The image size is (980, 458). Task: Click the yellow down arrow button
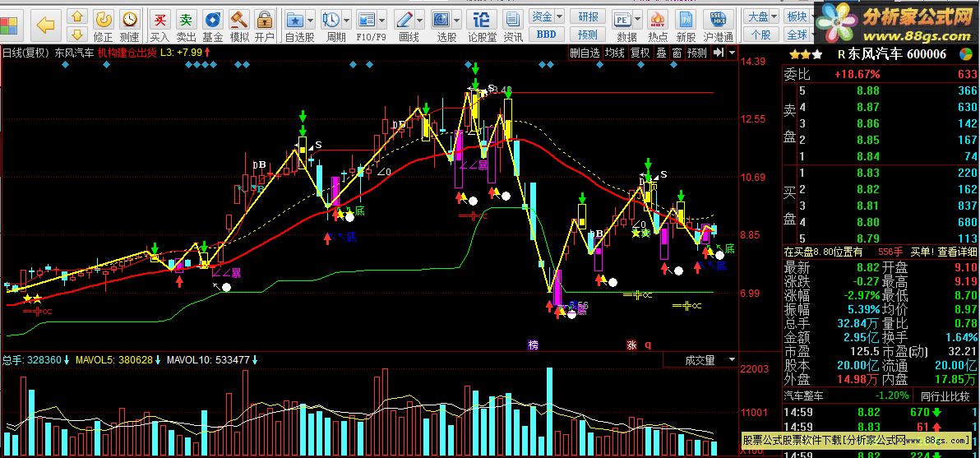coord(77,34)
